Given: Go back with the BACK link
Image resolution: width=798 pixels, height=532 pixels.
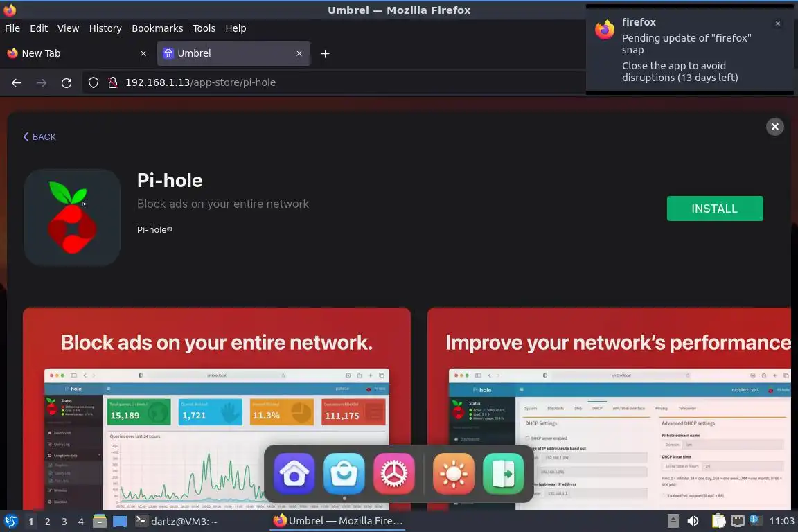Looking at the screenshot, I should coord(39,137).
